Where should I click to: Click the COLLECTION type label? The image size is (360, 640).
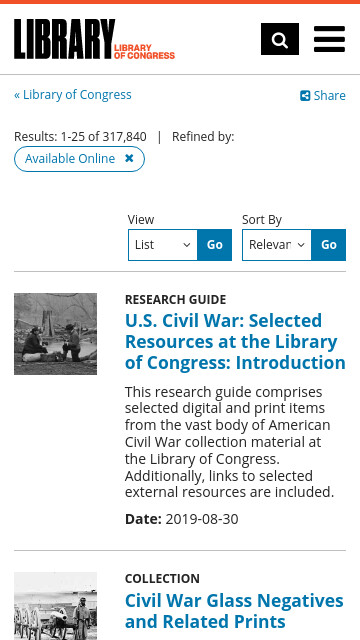[x=162, y=579]
